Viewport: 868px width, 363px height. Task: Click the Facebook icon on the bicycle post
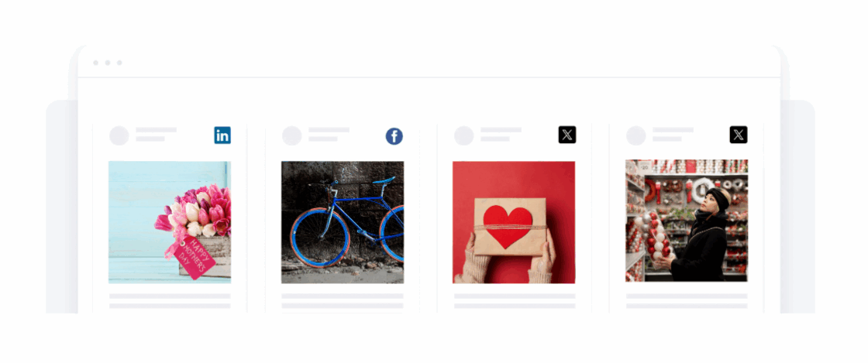pyautogui.click(x=394, y=136)
